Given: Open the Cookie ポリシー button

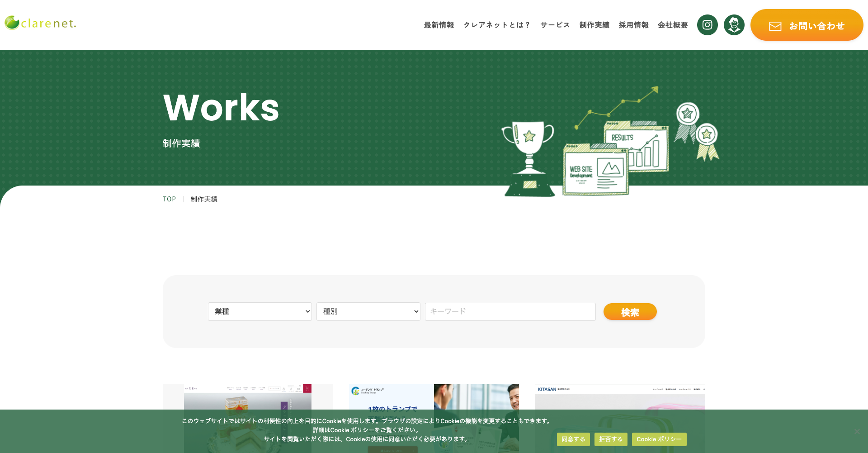Looking at the screenshot, I should (x=659, y=439).
